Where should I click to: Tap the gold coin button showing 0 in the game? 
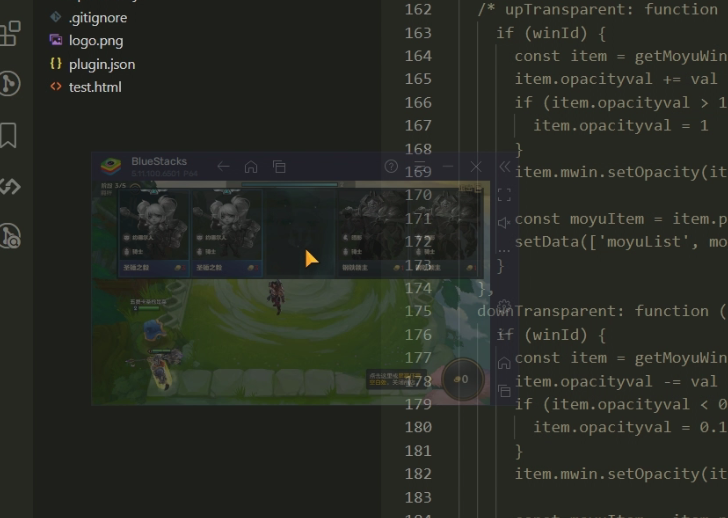(462, 379)
